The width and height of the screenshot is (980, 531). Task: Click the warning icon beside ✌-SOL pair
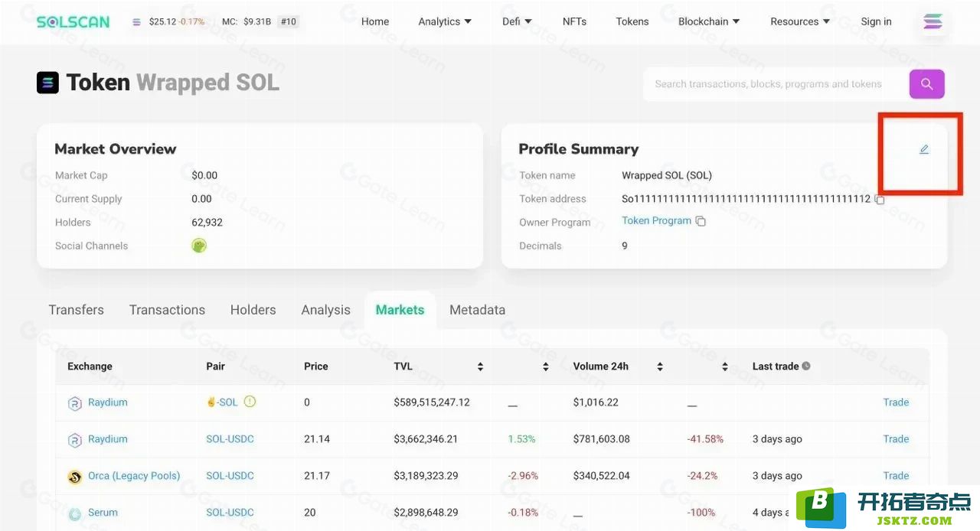pyautogui.click(x=250, y=402)
